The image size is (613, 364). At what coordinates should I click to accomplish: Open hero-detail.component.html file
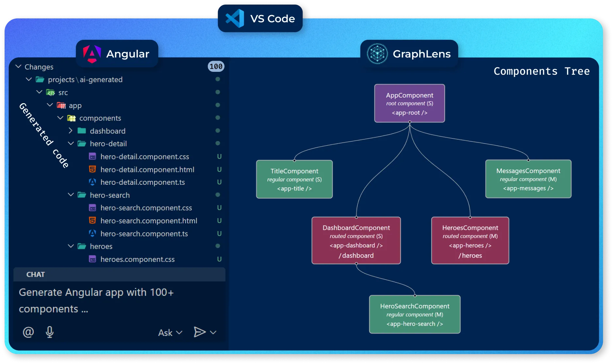click(x=147, y=169)
